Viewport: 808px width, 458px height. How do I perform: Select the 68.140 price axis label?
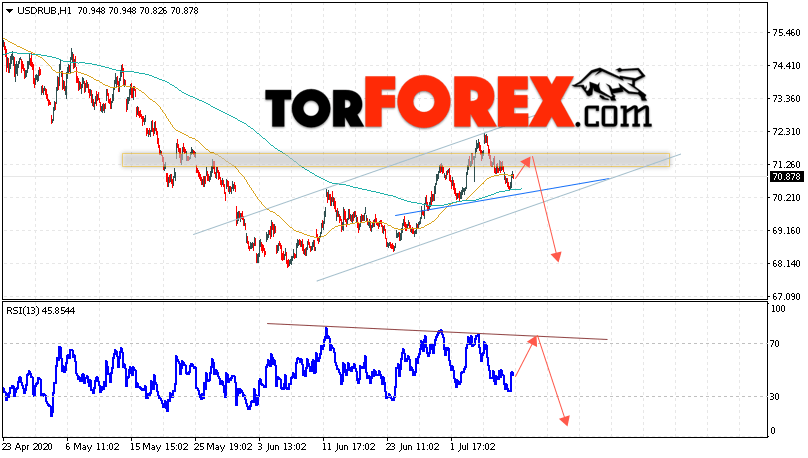tap(786, 264)
